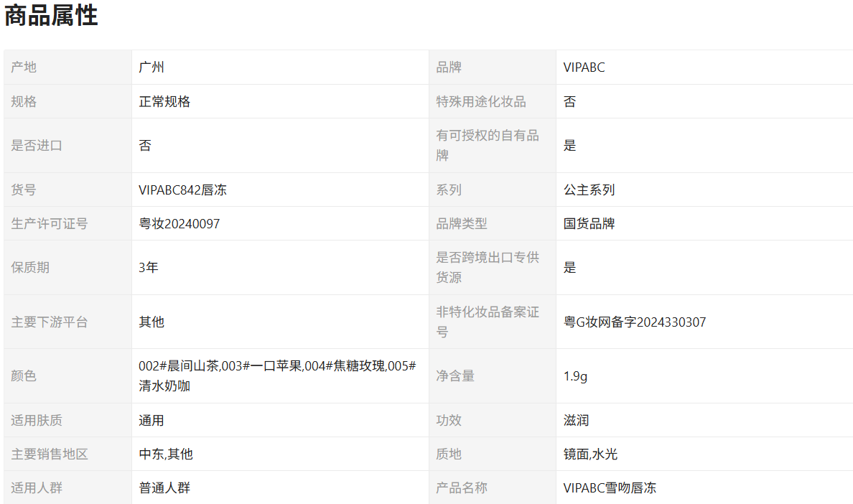Screen dimensions: 853x504
Task: Click the 生产许可证号 label
Action: [50, 223]
